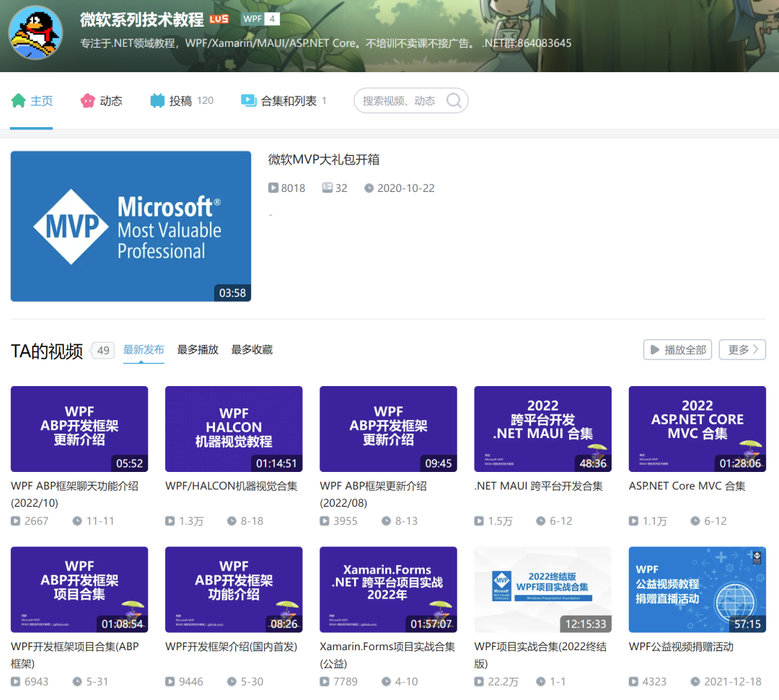The image size is (779, 700).
Task: Open the 合集和列表 tab
Action: [283, 100]
